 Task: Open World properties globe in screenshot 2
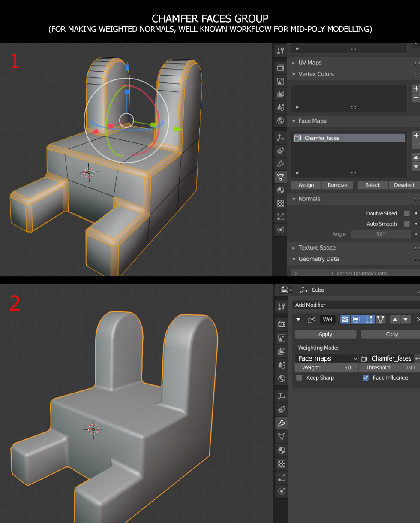[x=282, y=378]
